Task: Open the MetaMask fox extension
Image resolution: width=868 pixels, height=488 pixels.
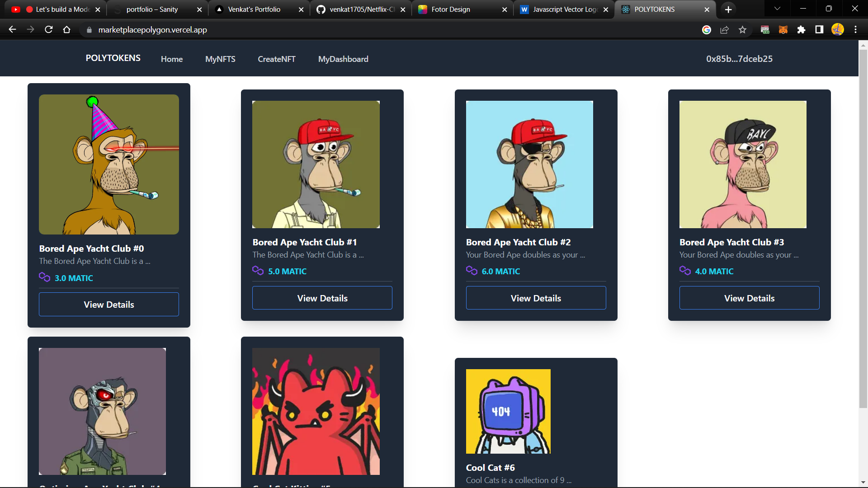Action: click(x=783, y=30)
